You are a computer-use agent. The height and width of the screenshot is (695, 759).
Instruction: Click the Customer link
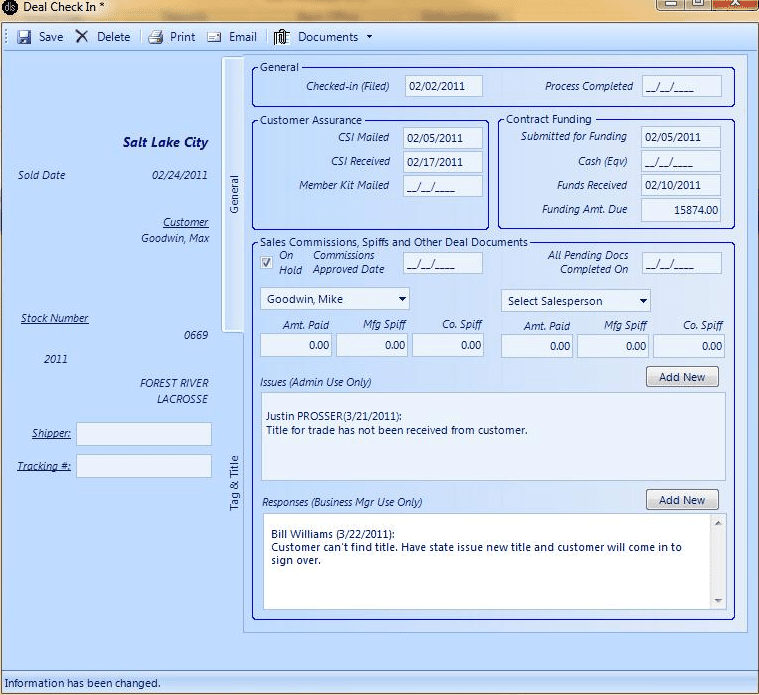pos(185,222)
